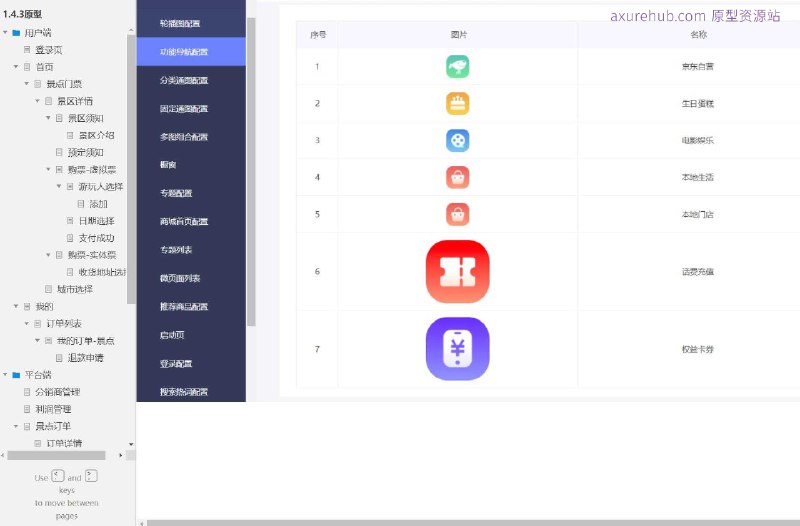Click the blue 电影娱乐 film reel icon

[458, 140]
